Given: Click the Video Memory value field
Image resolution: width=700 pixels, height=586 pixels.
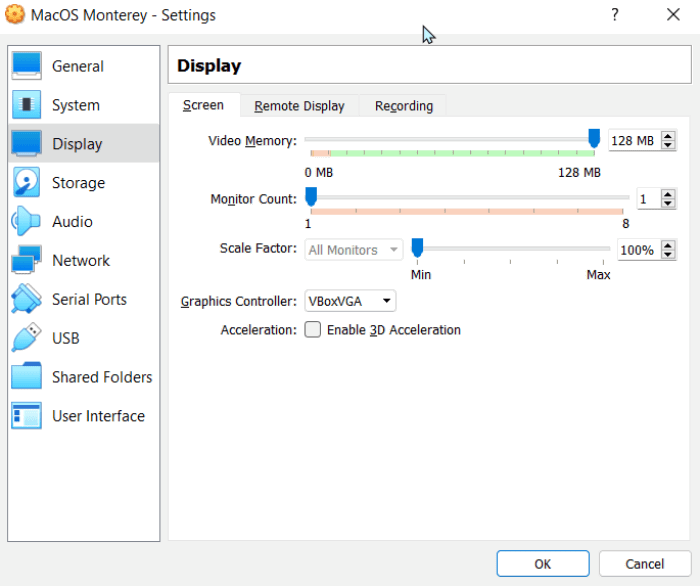Looking at the screenshot, I should [x=632, y=141].
